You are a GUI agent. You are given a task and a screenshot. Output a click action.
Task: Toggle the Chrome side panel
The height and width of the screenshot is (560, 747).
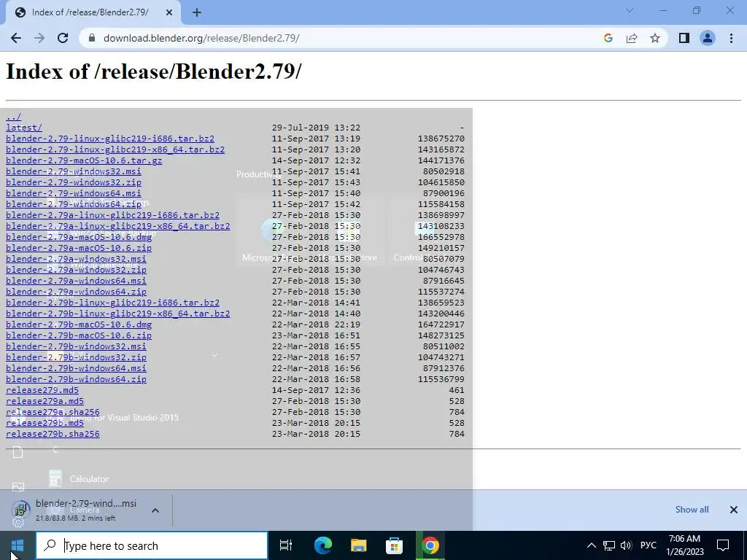point(684,38)
